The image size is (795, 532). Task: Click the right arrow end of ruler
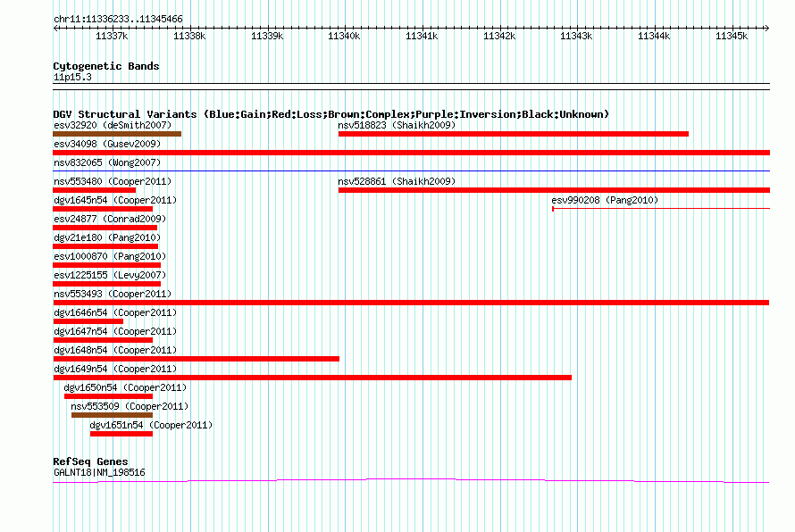tap(767, 28)
